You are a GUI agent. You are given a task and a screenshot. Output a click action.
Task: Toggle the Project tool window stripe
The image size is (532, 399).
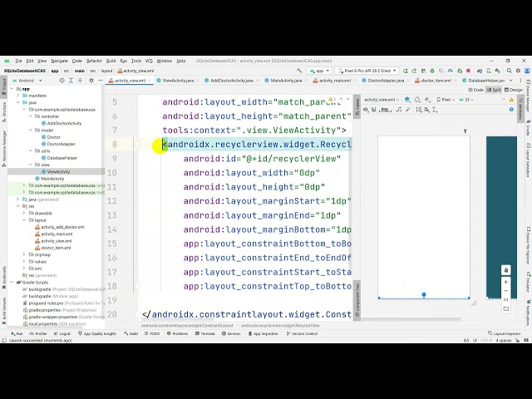coord(4,86)
